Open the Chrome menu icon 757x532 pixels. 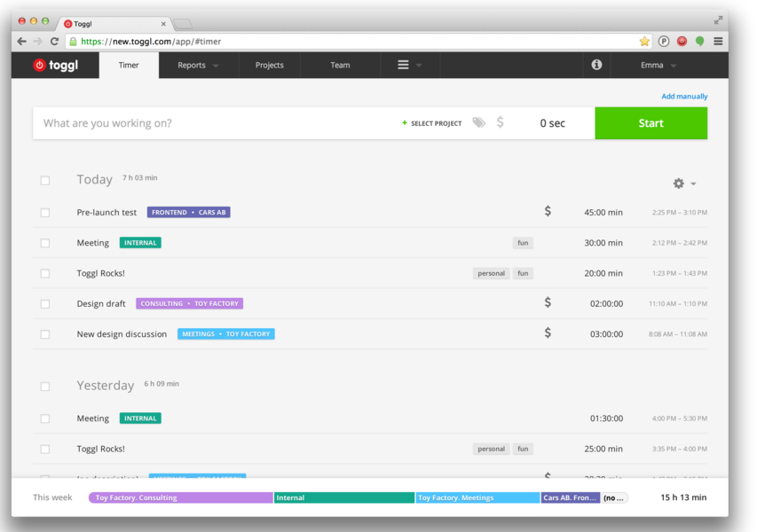point(718,42)
